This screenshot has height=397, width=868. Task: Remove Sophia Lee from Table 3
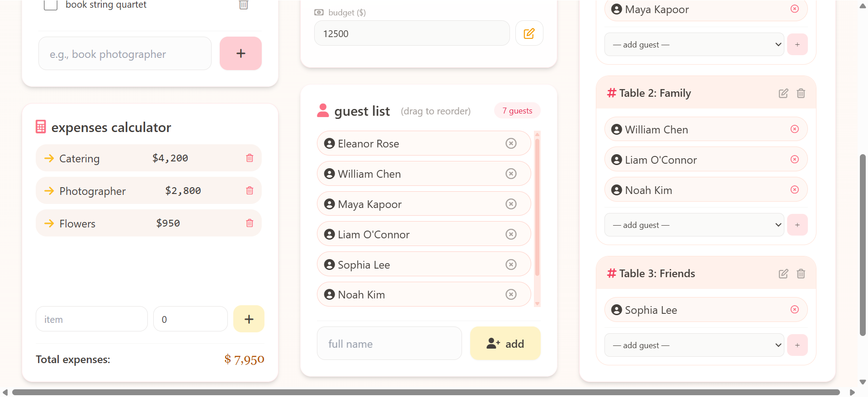coord(794,309)
